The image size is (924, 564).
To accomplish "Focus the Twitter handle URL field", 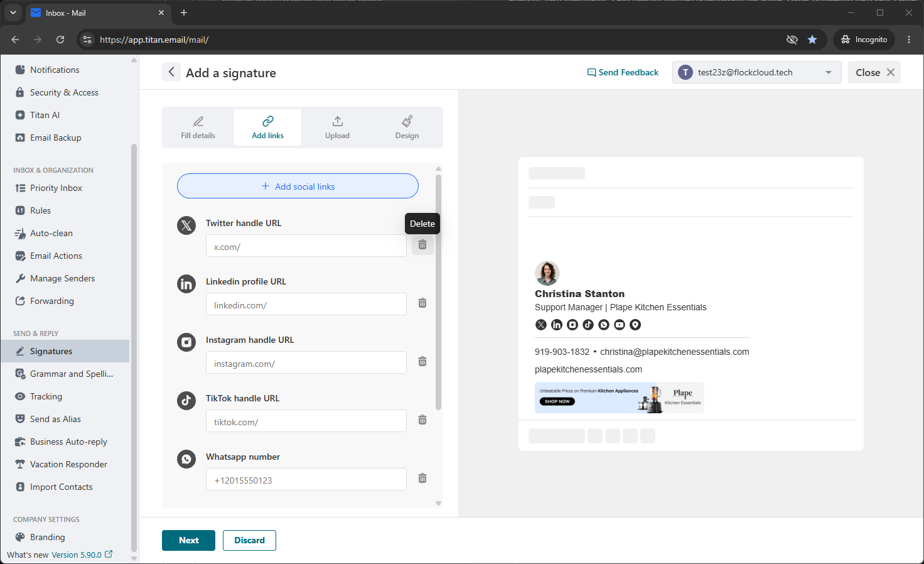I will (306, 246).
